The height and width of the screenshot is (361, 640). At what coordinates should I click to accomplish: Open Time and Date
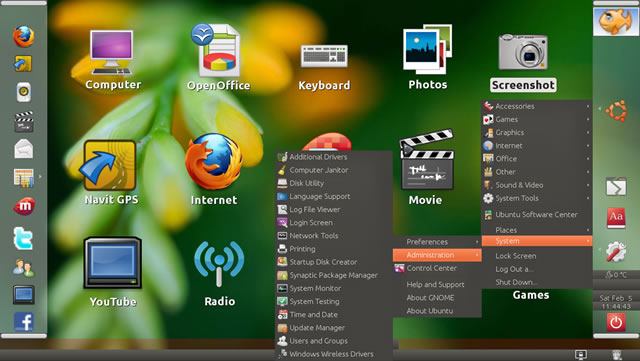coord(334,314)
